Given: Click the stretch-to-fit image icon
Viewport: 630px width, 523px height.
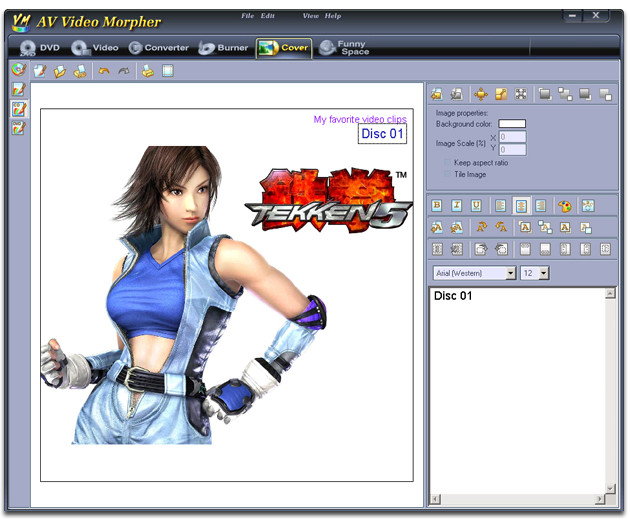Looking at the screenshot, I should pyautogui.click(x=521, y=94).
